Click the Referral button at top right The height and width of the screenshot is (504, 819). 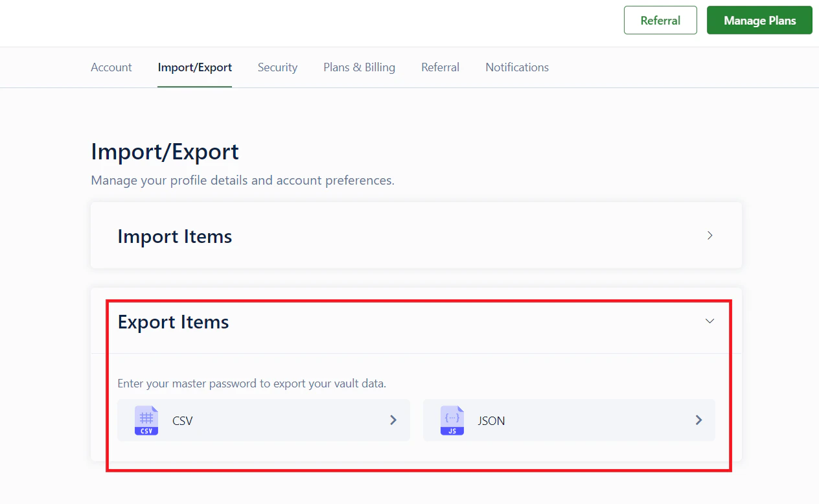(x=660, y=20)
